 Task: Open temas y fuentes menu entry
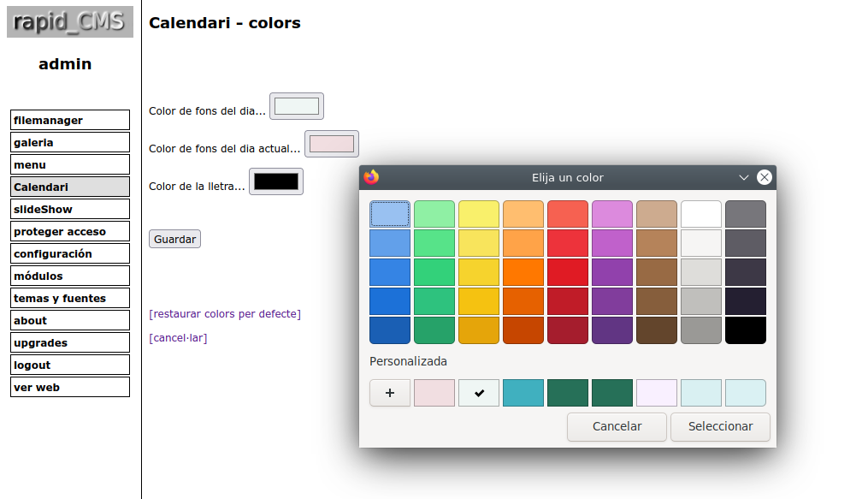point(70,298)
